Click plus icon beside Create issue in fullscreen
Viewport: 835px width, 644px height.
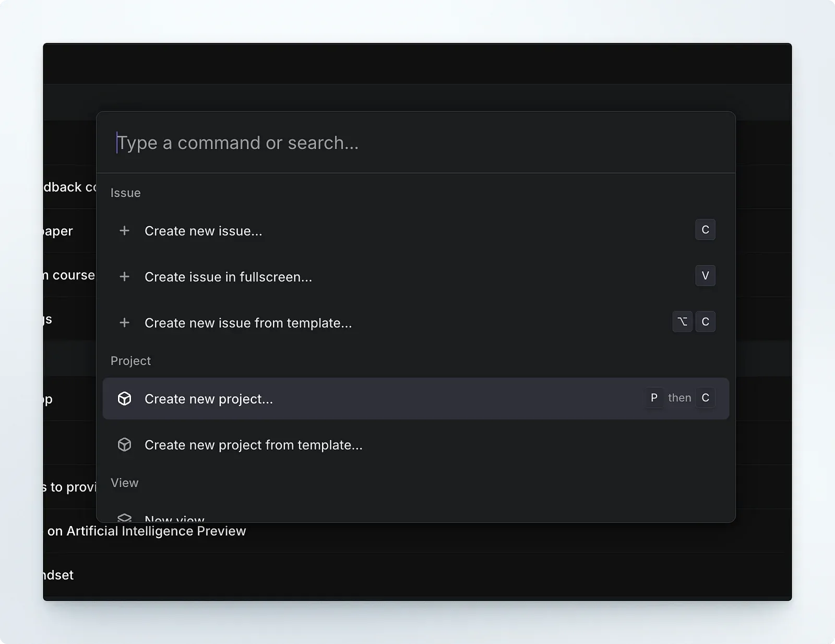[124, 277]
